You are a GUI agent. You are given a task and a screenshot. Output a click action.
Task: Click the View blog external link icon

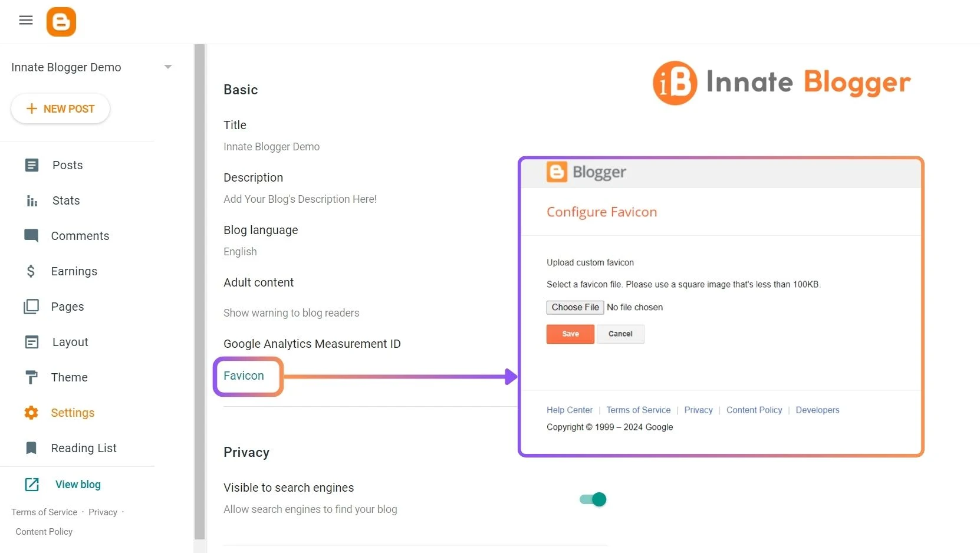coord(32,485)
